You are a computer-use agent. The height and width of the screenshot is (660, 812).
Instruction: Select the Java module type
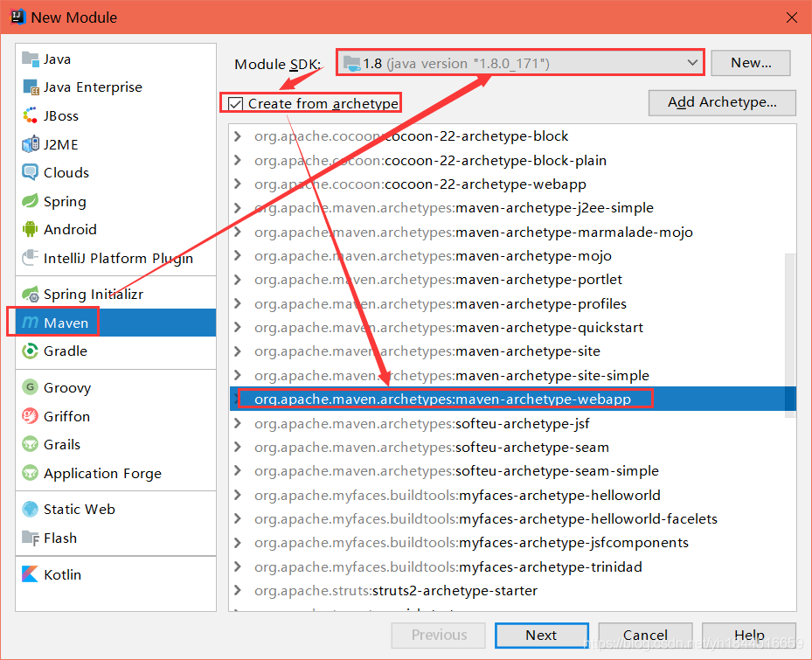coord(115,59)
